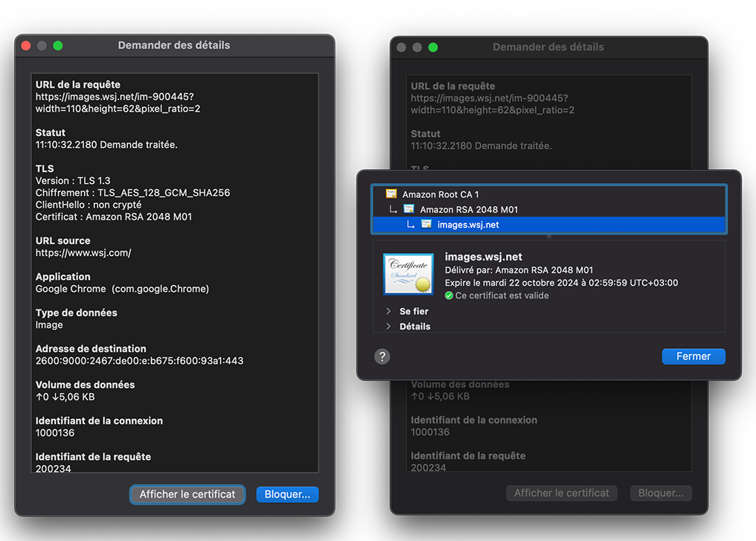Click Afficher le certificat in left window
Viewport: 756px width, 541px height.
click(187, 494)
